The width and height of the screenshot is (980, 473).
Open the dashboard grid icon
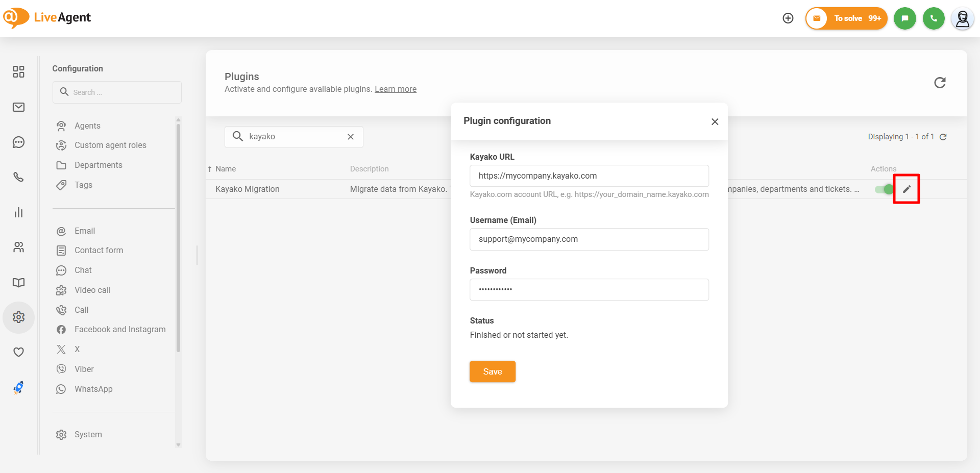point(19,72)
